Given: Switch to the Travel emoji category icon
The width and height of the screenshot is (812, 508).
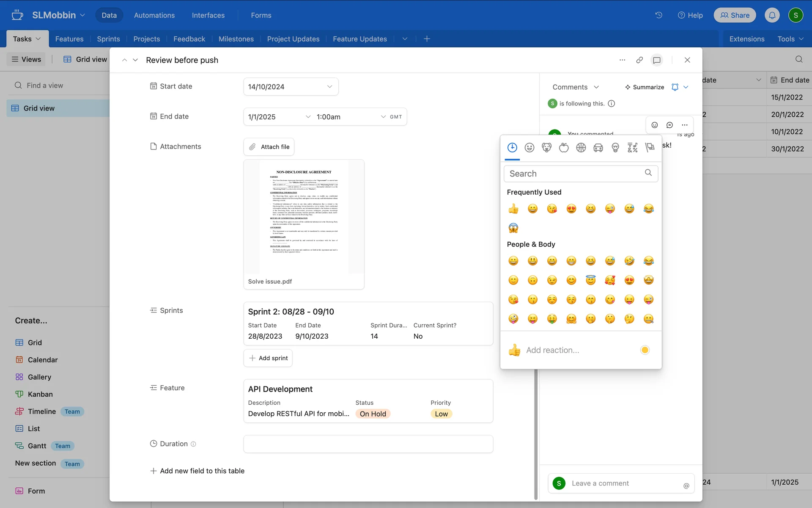Looking at the screenshot, I should pyautogui.click(x=598, y=147).
